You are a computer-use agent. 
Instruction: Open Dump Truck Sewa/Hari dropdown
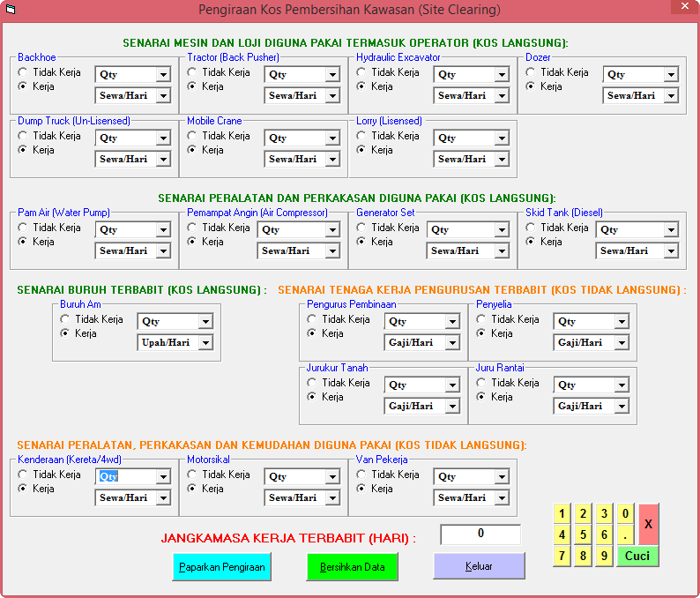(163, 159)
